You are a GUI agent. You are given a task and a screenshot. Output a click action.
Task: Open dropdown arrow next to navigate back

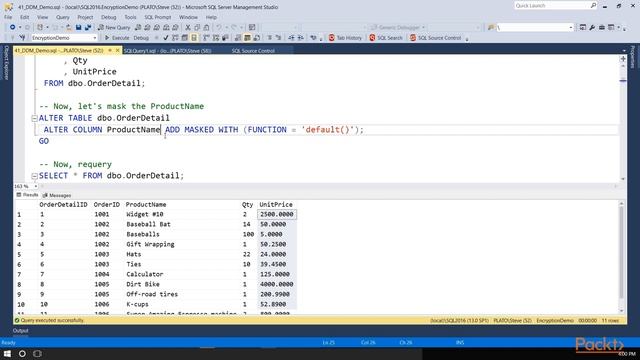[20, 27]
